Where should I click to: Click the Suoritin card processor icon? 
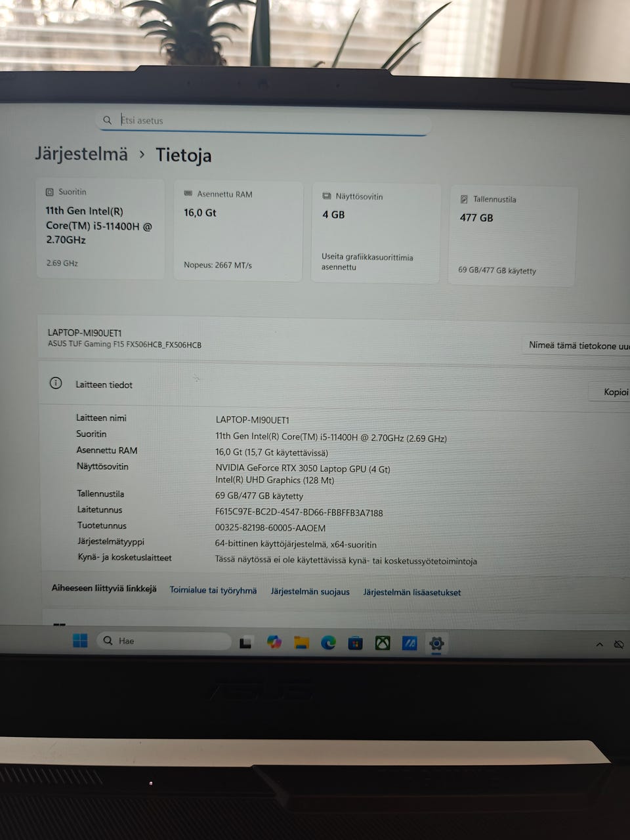click(49, 192)
